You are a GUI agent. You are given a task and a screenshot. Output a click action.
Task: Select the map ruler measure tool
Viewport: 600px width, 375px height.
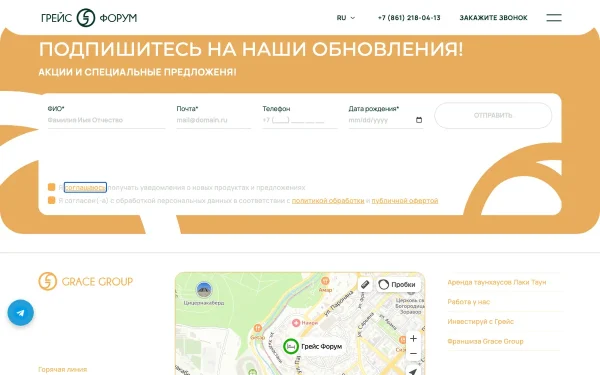coord(365,284)
